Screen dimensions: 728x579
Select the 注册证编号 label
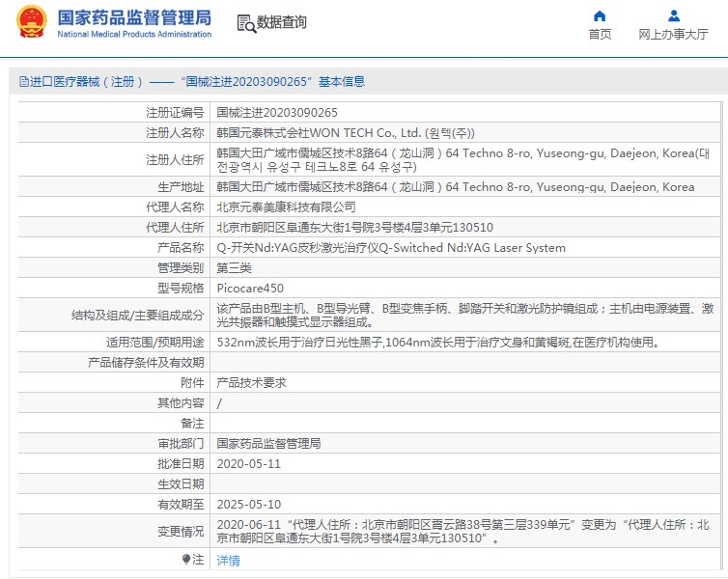point(175,113)
